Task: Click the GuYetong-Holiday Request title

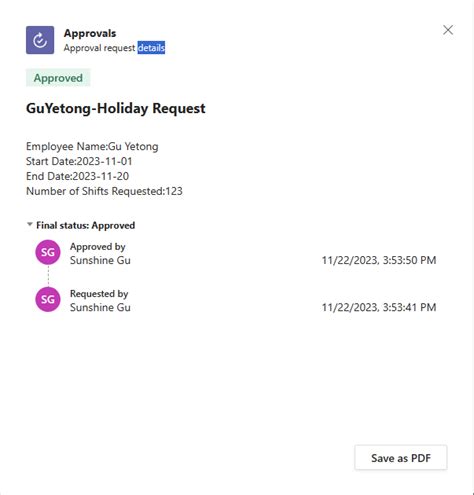Action: [x=116, y=108]
